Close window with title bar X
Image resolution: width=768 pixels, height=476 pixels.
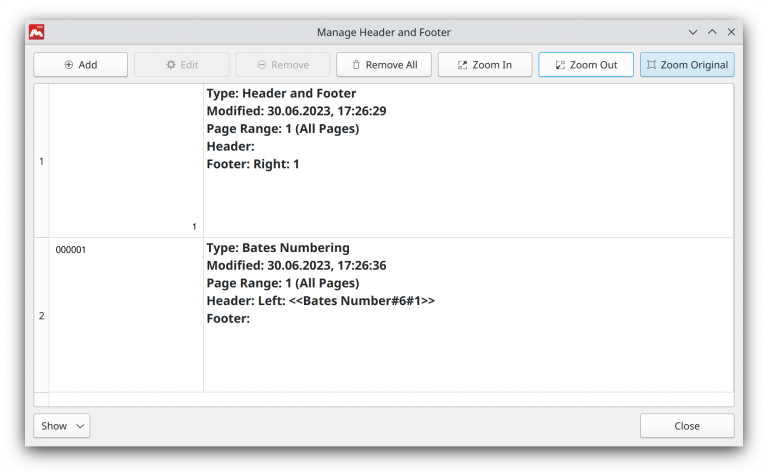(x=731, y=32)
